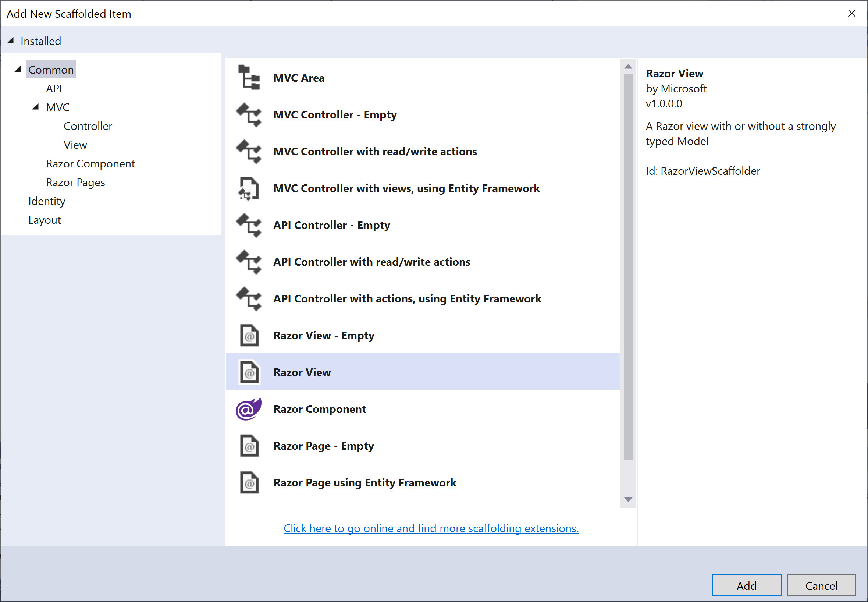Click the MVC Area hierarchy icon
This screenshot has height=602, width=868.
pos(249,78)
